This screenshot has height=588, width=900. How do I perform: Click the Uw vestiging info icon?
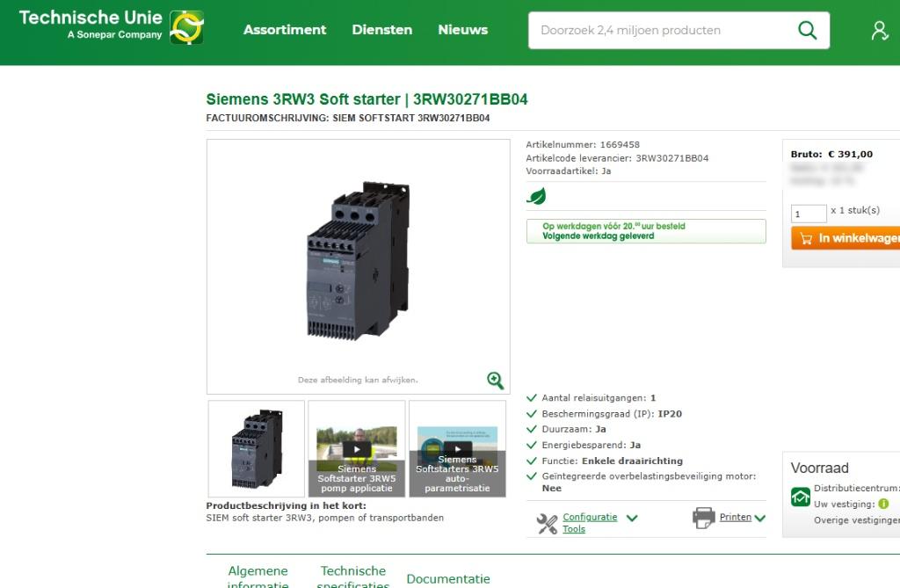883,504
